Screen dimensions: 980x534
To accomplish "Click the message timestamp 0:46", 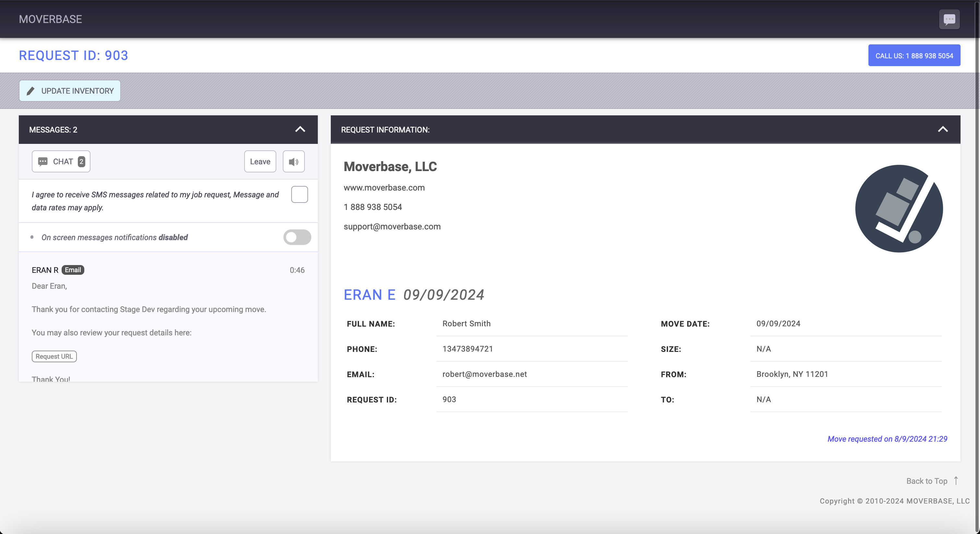I will [x=297, y=270].
